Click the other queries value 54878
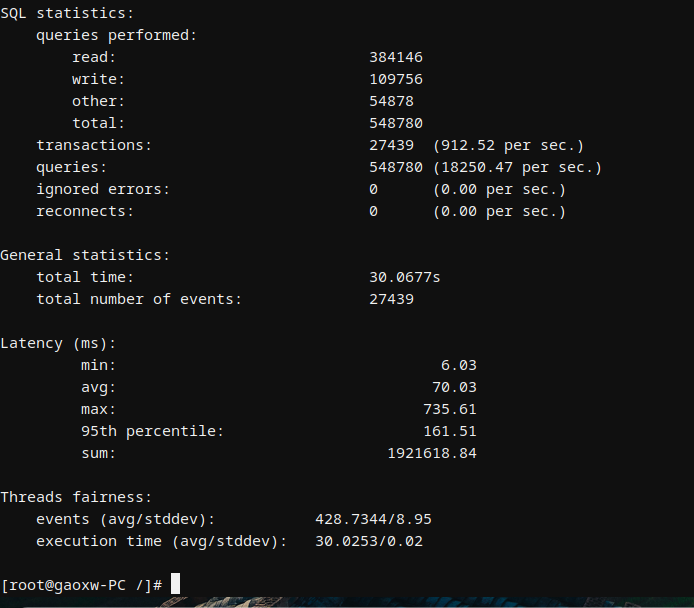 [392, 101]
